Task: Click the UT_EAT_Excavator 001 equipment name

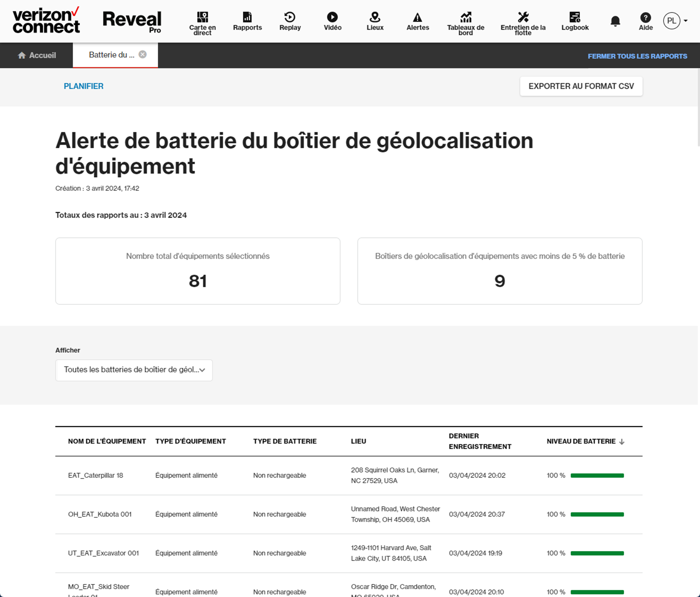Action: pos(103,553)
